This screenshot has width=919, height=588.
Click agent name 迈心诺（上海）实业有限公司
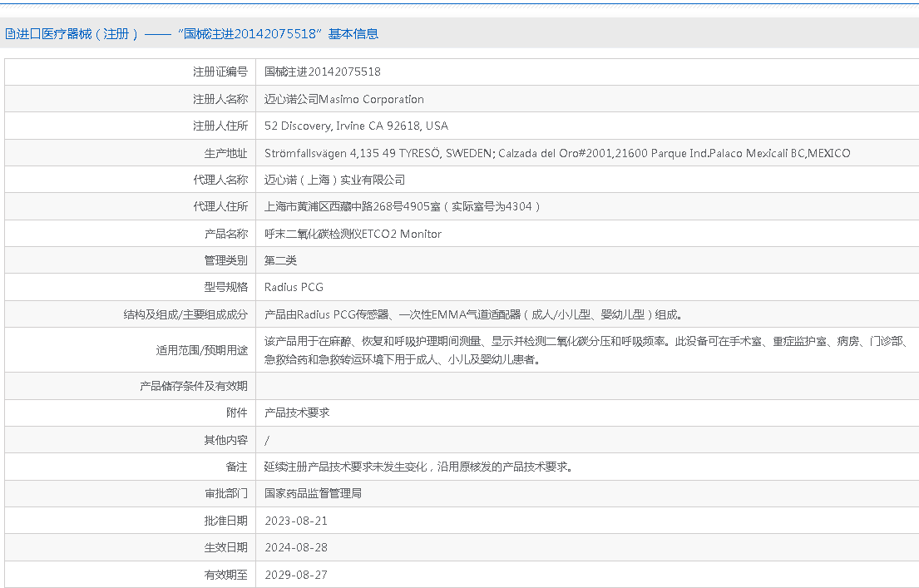click(x=334, y=180)
